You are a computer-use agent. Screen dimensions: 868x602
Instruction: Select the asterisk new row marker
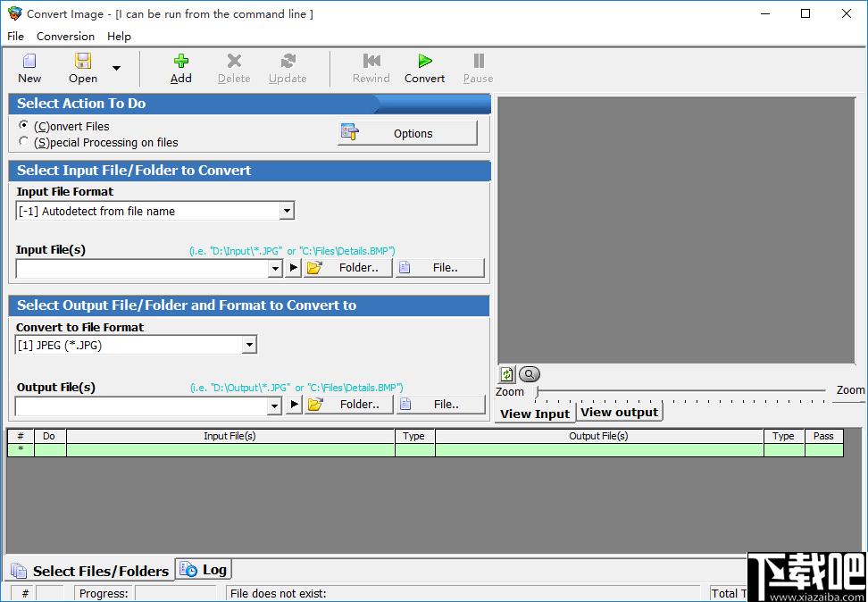click(x=21, y=449)
